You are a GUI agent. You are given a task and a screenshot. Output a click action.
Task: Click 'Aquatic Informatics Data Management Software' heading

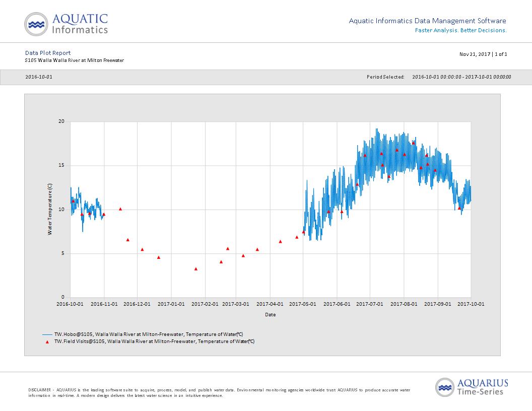(428, 21)
